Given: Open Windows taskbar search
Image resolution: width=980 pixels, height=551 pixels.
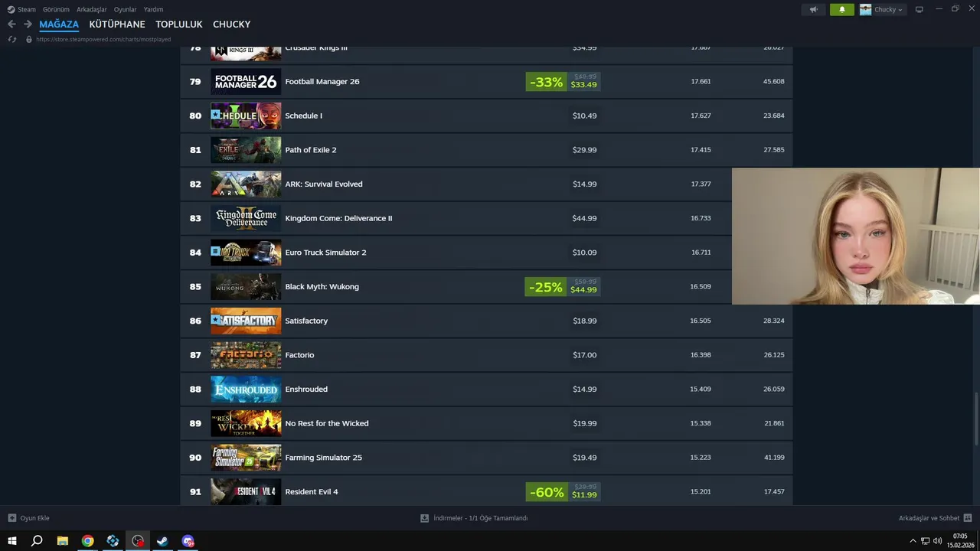Looking at the screenshot, I should 37,541.
